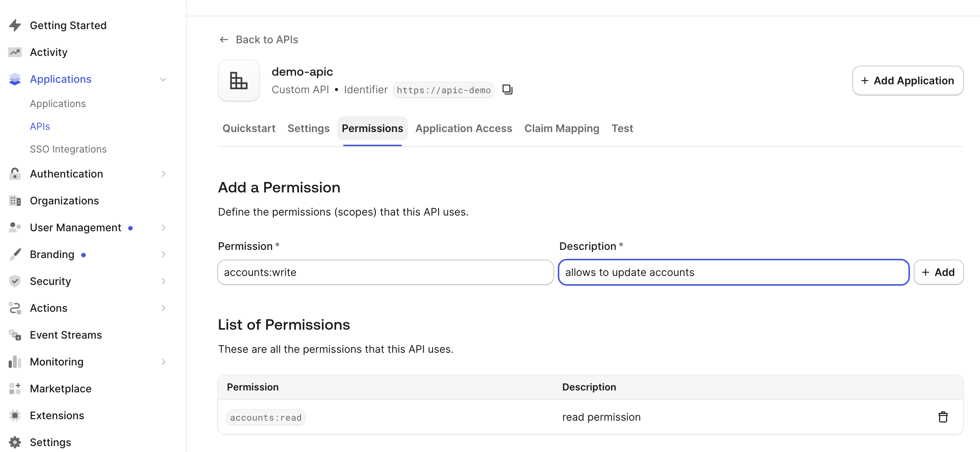Open Event Streams in sidebar
The image size is (980, 452).
[66, 335]
